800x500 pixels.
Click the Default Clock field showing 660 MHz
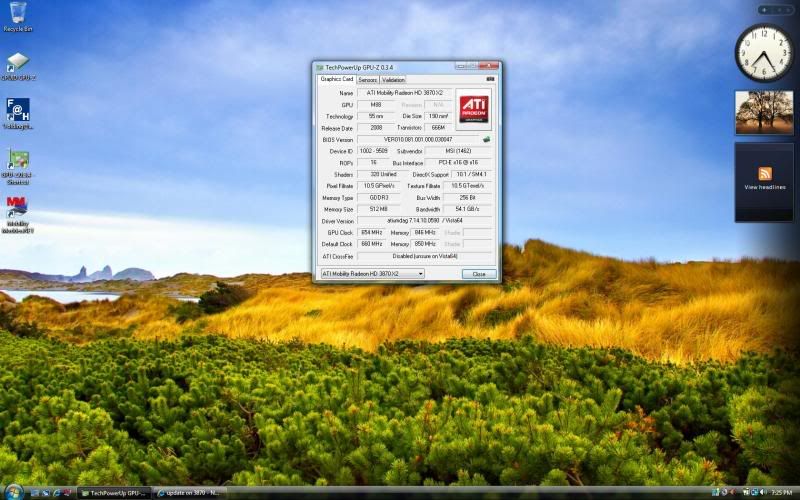coord(371,244)
